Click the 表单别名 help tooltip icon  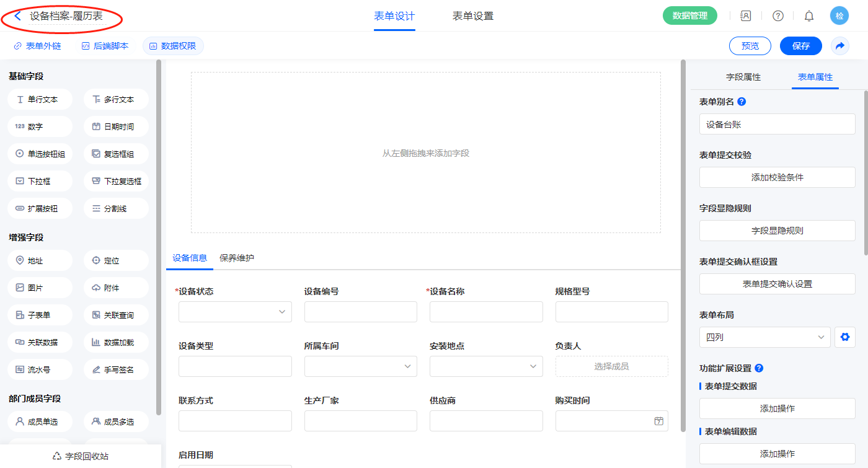[742, 102]
